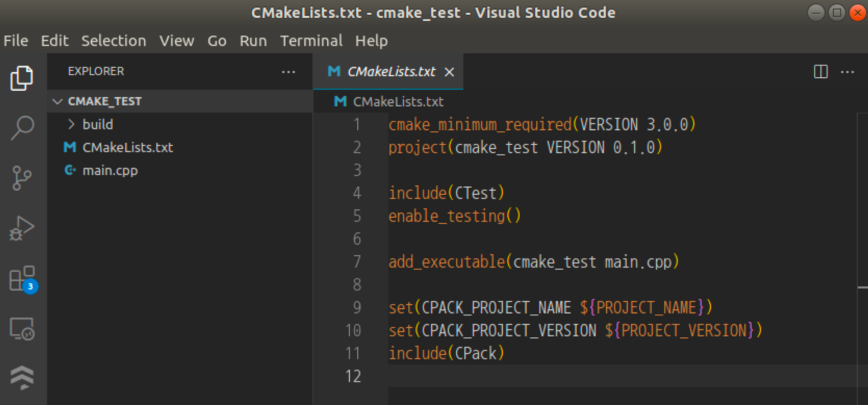Open the Search view icon
This screenshot has height=405, width=868.
pyautogui.click(x=22, y=128)
